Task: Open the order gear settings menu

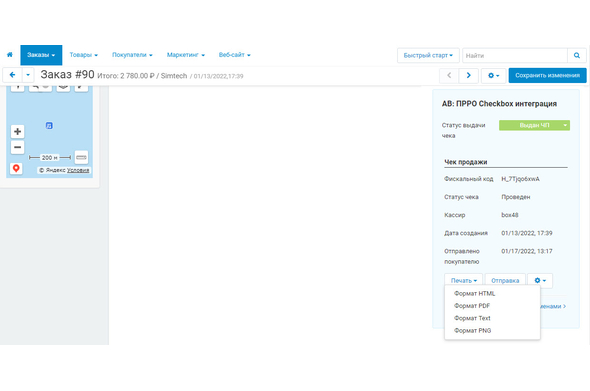Action: click(493, 75)
